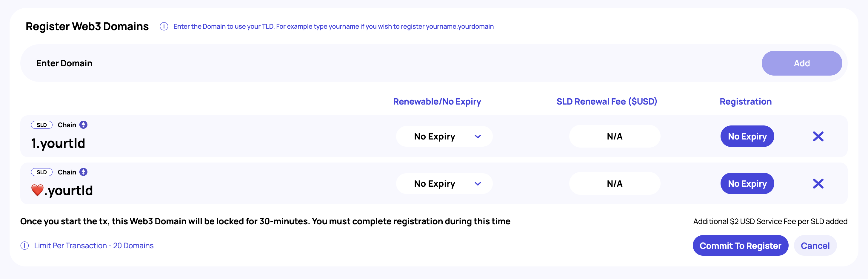Click the N/A renewal fee field for 1.yourtld
Screen dimensions: 868x279
tap(614, 136)
